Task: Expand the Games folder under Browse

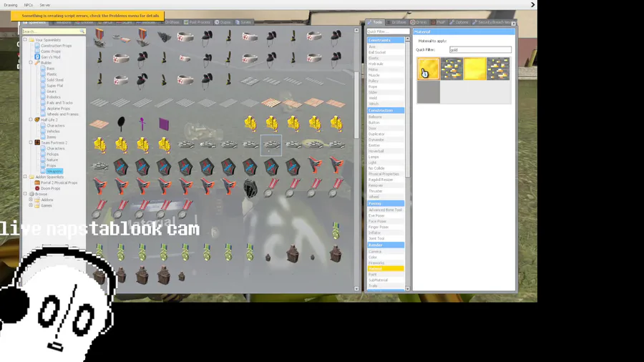Action: 31,205
